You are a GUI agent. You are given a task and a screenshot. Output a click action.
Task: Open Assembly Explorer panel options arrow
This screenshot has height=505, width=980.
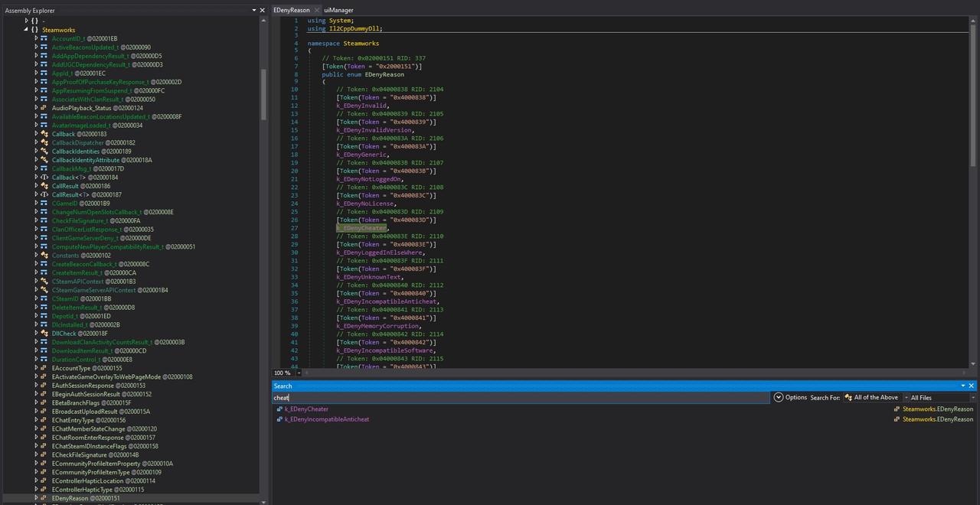coord(253,10)
